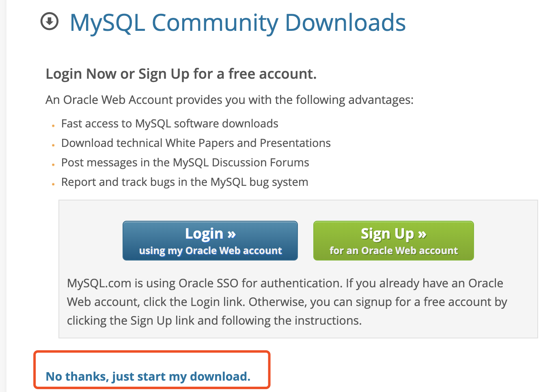The width and height of the screenshot is (556, 392).
Task: Click the orange bullet beside 'Post messages' entry
Action: point(53,165)
